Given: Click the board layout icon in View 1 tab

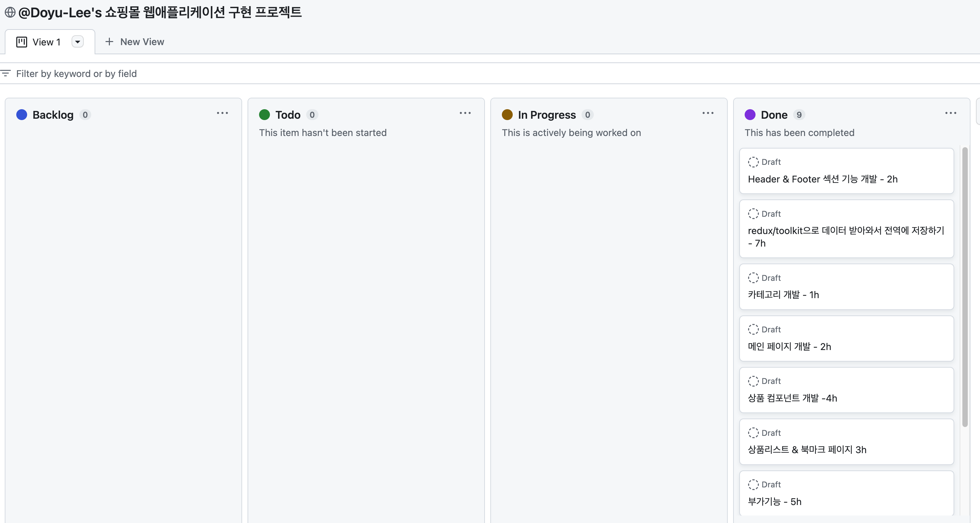Looking at the screenshot, I should [22, 42].
